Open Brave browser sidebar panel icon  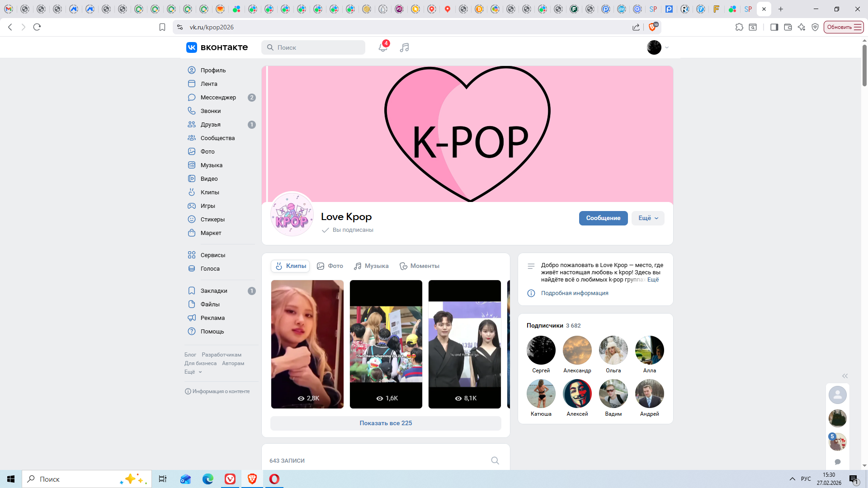click(x=774, y=27)
